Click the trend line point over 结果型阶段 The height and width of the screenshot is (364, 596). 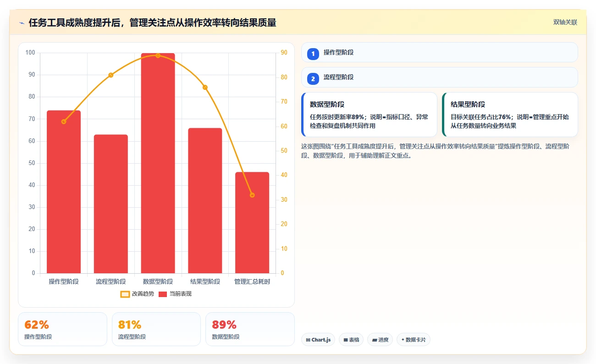click(205, 87)
